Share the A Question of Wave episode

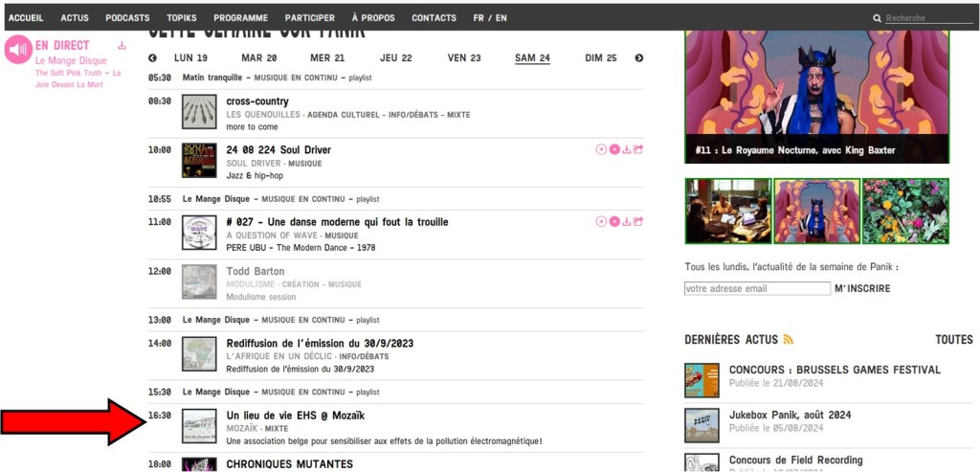tap(638, 221)
